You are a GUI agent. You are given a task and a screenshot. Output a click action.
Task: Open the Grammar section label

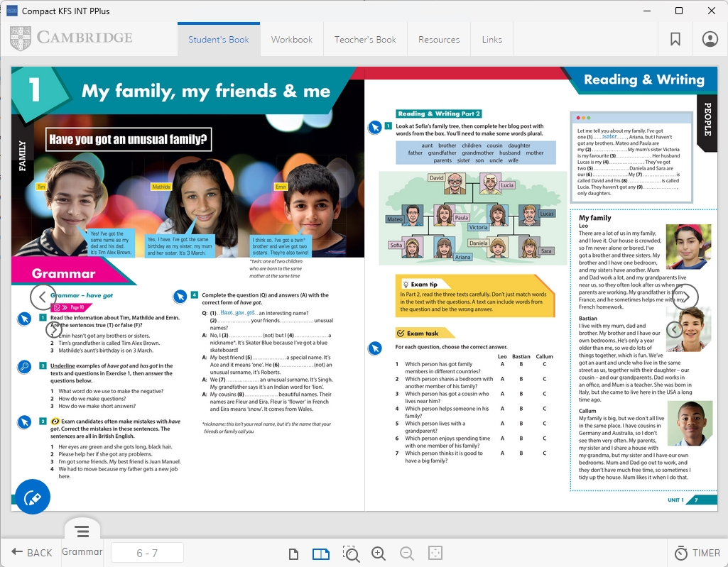point(82,551)
